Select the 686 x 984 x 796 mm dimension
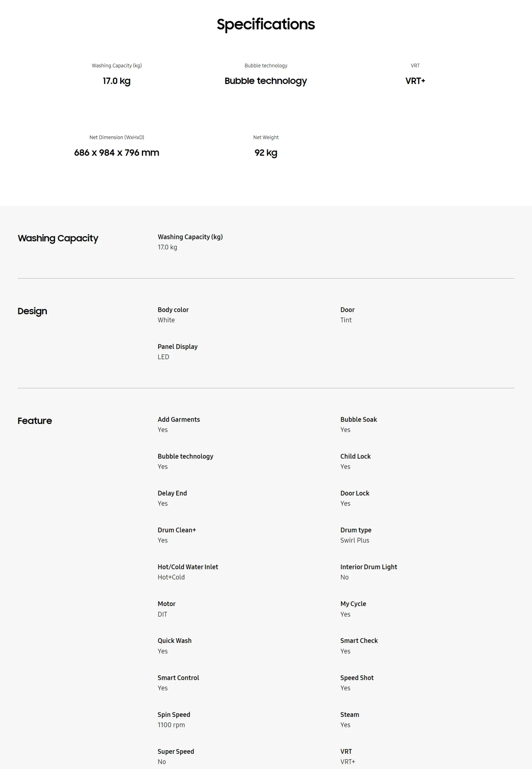 point(116,153)
